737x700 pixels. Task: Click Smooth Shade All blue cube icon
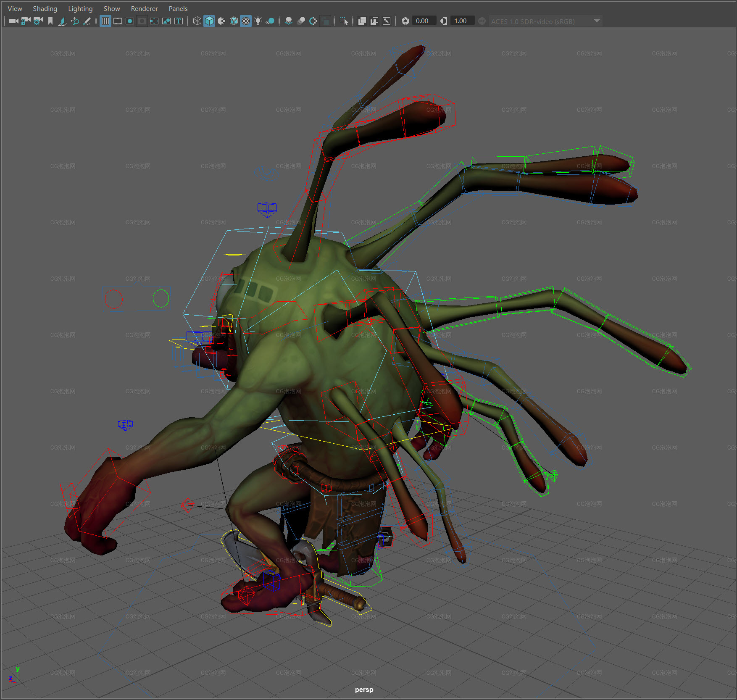(209, 21)
